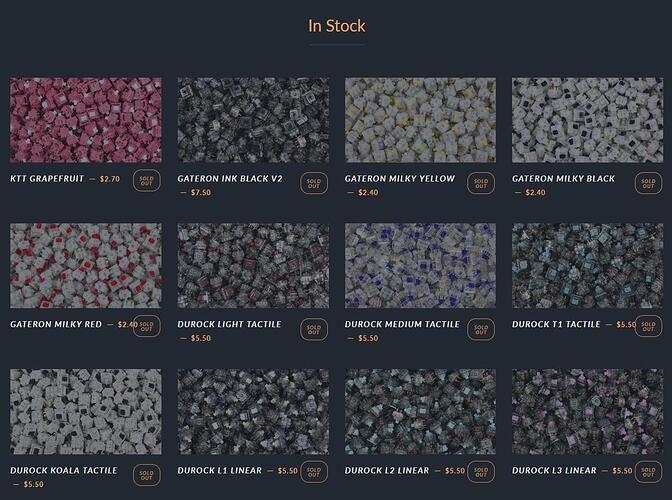Click the Durock L3 Linear Sold Out badge

(648, 472)
